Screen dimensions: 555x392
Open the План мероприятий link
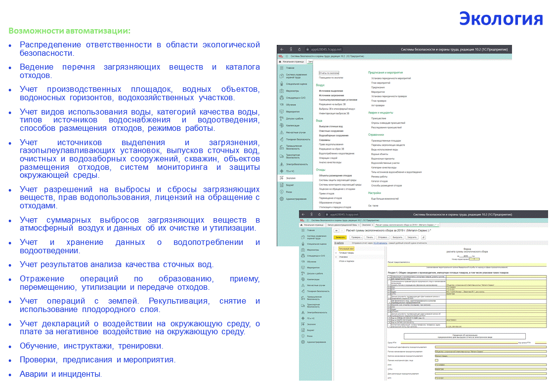tap(381, 83)
